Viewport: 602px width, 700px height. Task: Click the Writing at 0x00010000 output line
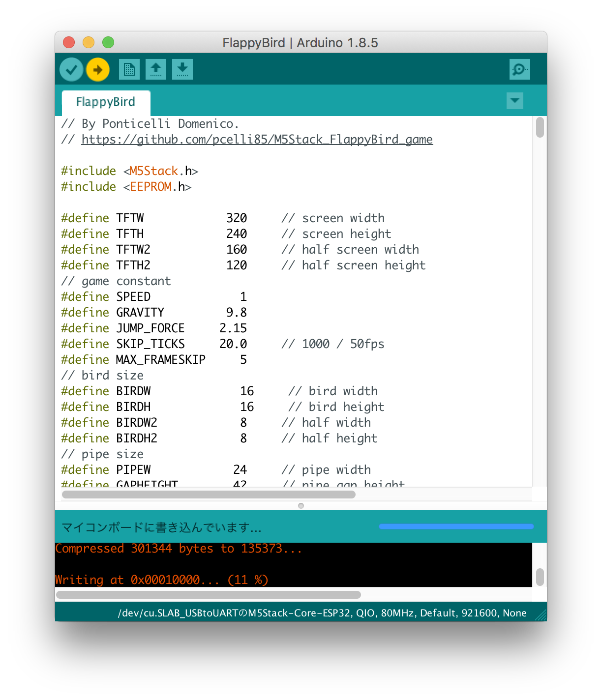point(161,580)
